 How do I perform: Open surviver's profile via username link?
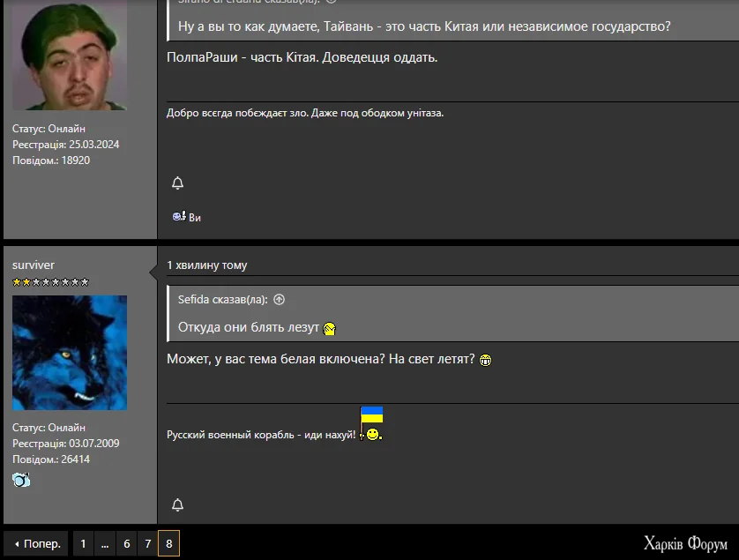[34, 265]
